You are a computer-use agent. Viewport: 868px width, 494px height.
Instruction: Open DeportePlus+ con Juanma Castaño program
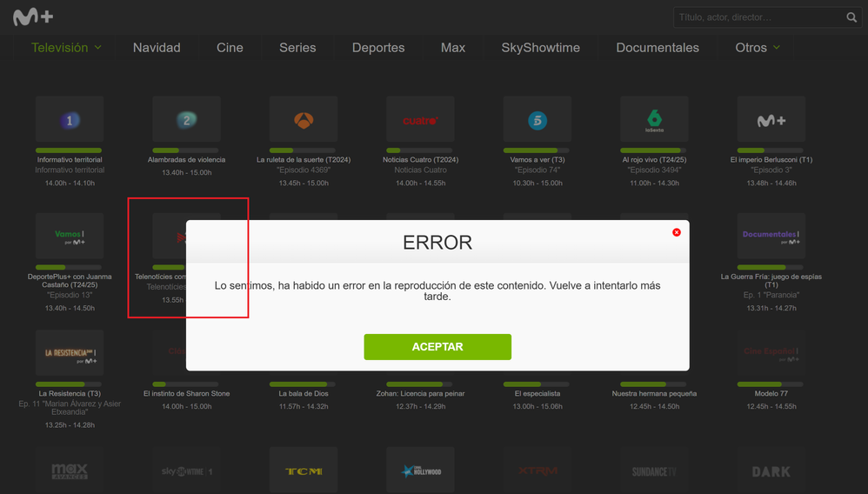click(70, 281)
